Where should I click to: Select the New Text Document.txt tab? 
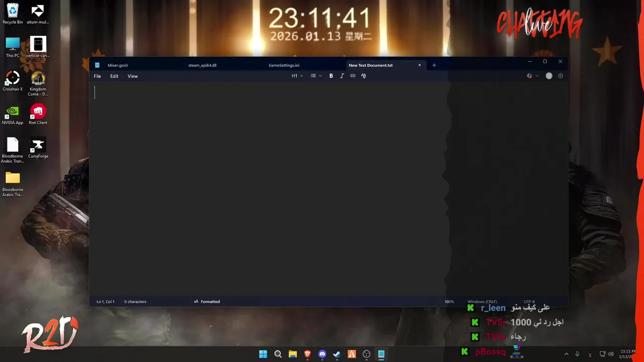[x=371, y=65]
